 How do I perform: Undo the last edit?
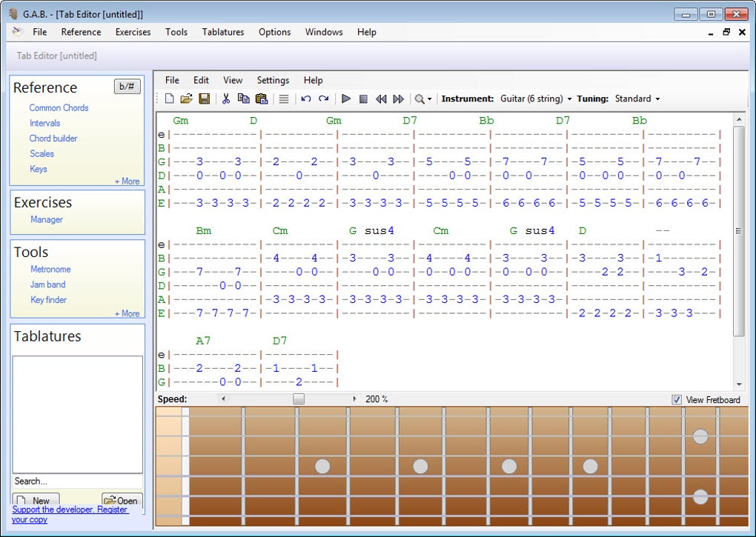click(305, 99)
